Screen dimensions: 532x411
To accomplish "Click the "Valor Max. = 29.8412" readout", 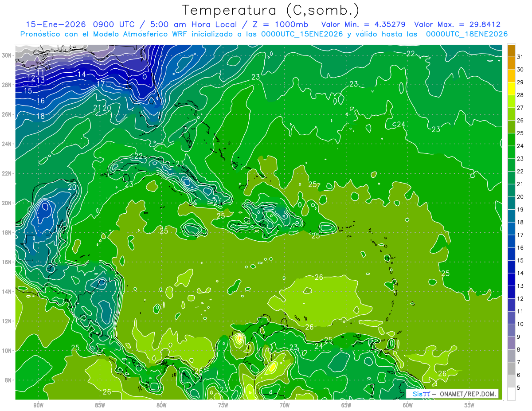I will pos(458,24).
